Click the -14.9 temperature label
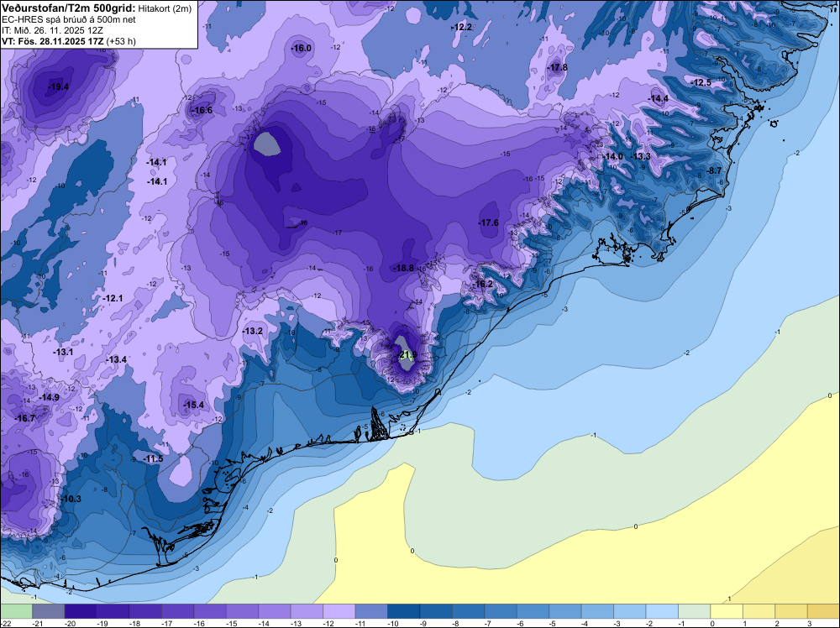 [49, 397]
